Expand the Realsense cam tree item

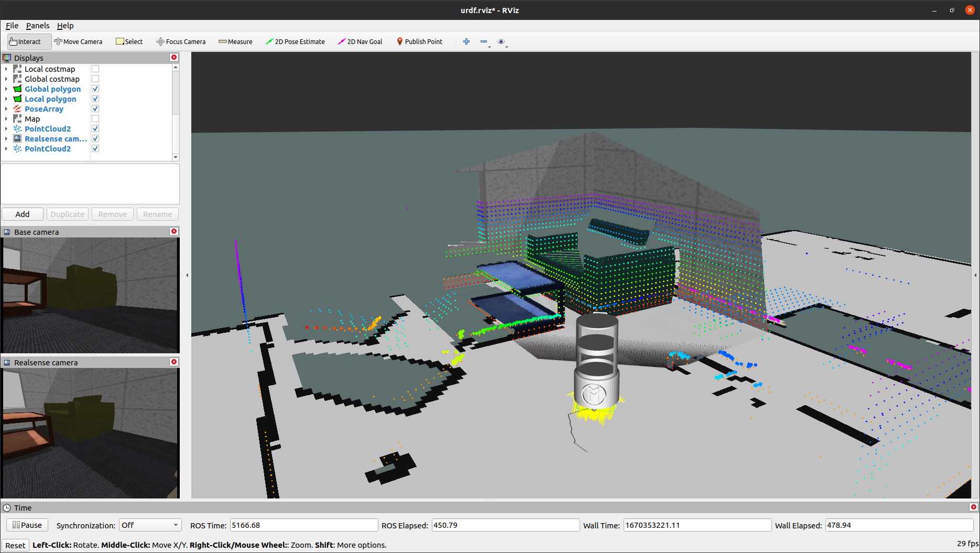6,138
